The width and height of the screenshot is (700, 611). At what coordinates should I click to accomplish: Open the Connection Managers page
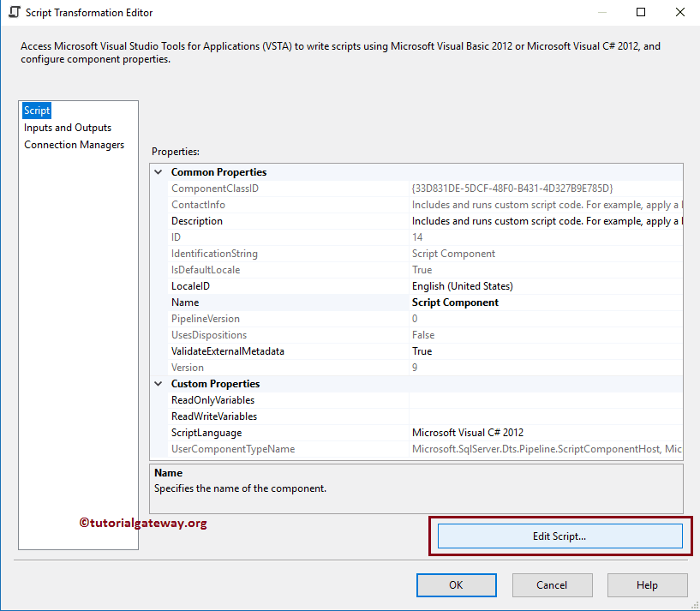(x=74, y=145)
